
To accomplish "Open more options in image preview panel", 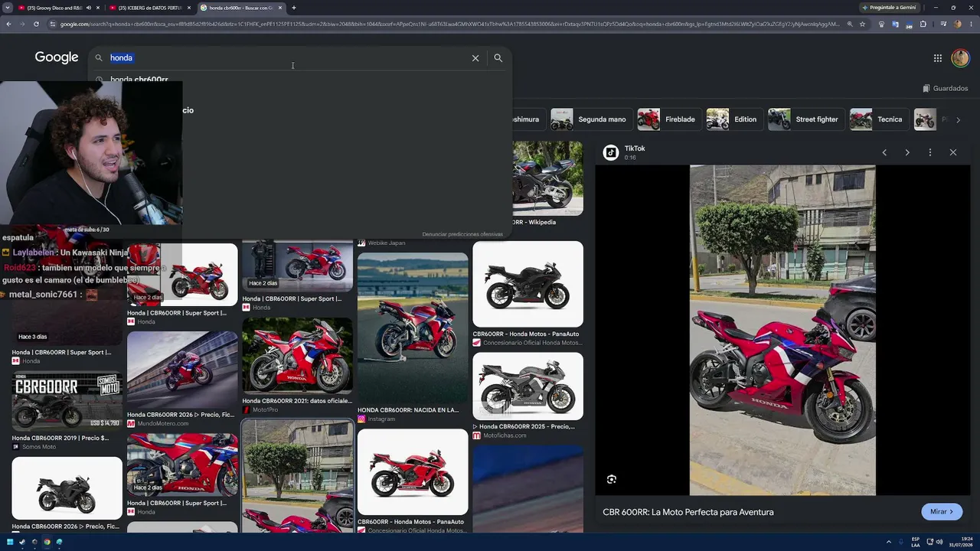I will 930,152.
